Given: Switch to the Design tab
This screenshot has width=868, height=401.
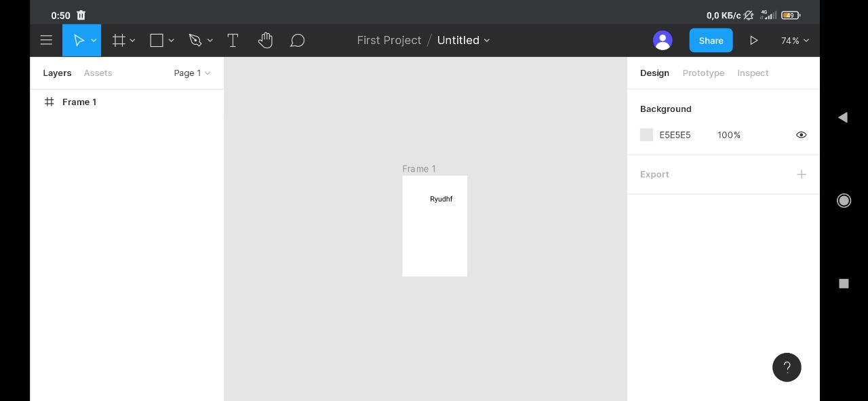Looking at the screenshot, I should point(654,73).
